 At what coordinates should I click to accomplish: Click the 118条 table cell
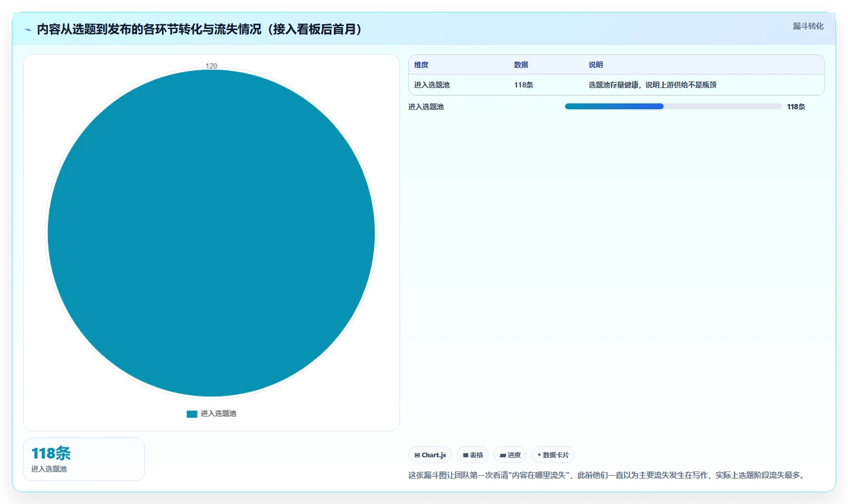click(524, 85)
